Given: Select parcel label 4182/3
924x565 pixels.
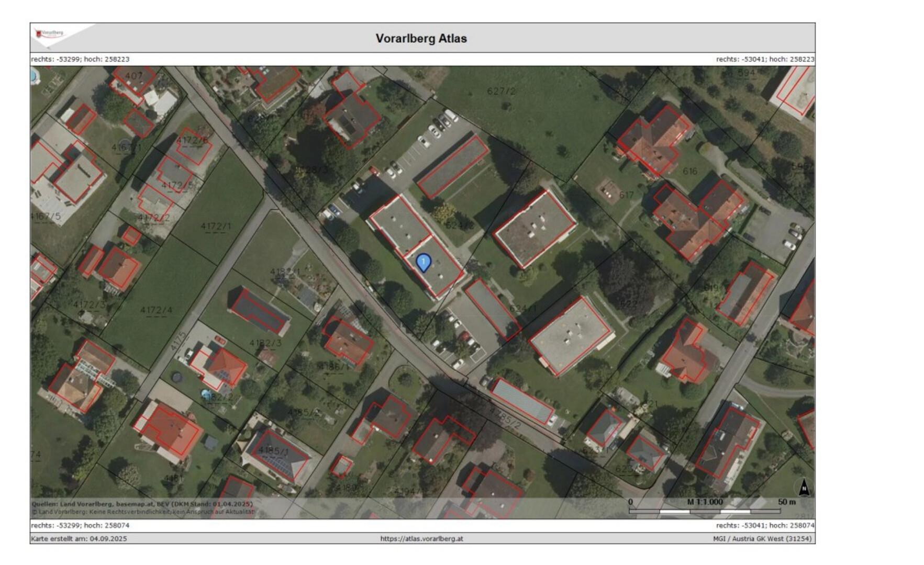Looking at the screenshot, I should (265, 343).
